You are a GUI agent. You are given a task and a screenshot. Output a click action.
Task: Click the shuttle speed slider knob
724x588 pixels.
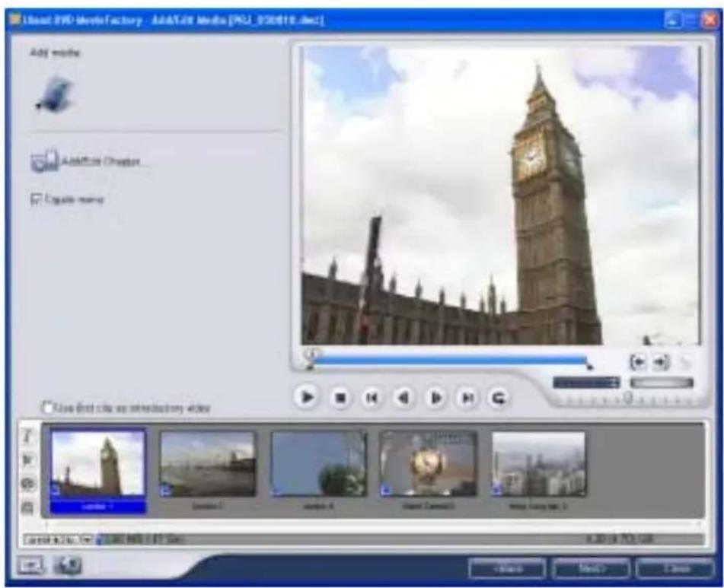tap(627, 398)
